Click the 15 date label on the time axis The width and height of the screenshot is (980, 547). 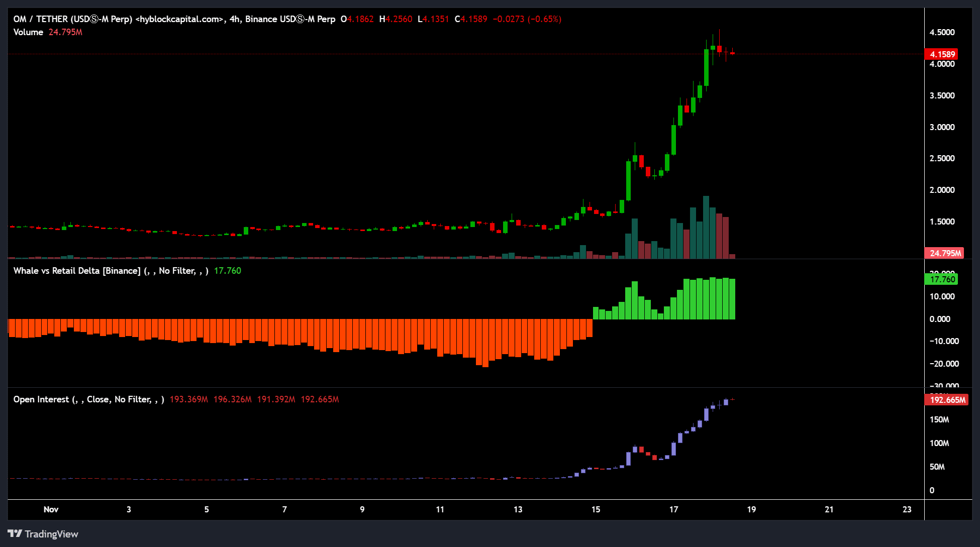pos(596,509)
